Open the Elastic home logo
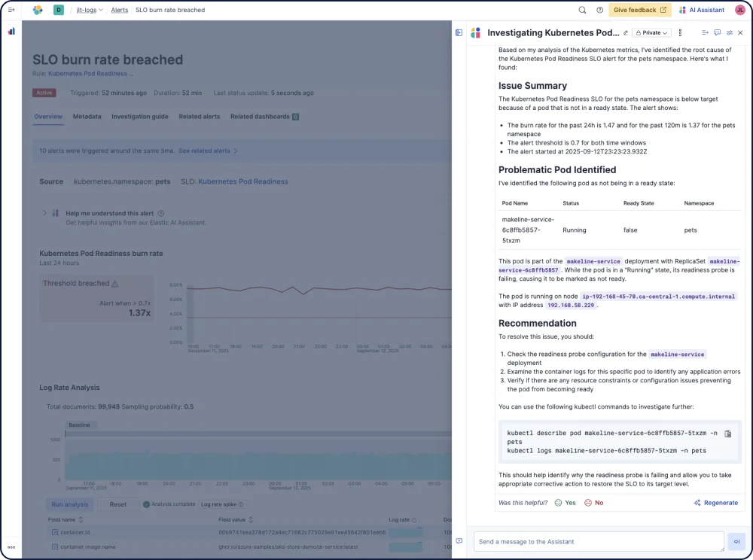 (x=38, y=10)
